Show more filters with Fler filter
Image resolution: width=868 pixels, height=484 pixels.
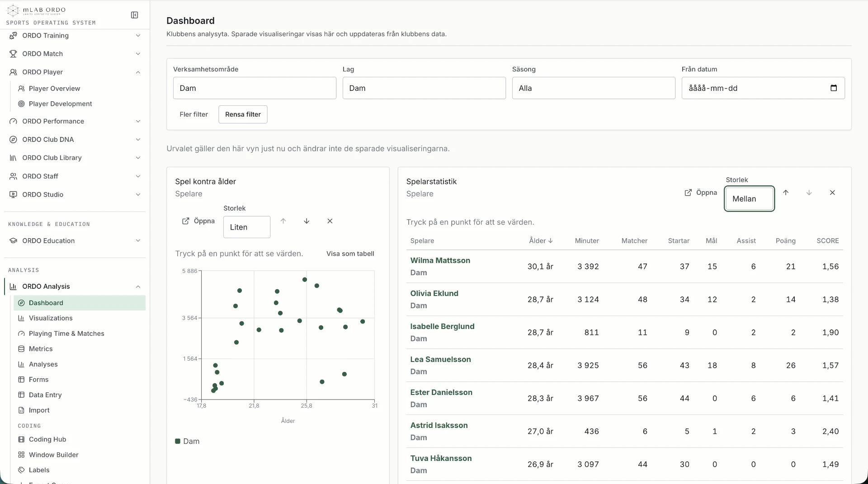(193, 114)
